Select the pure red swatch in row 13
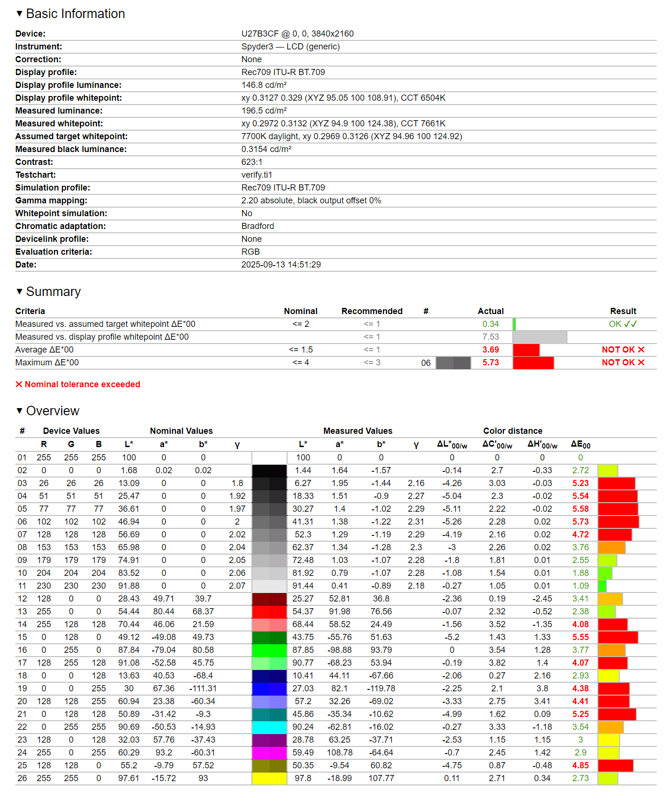Screen dimensions: 672x793 (x=269, y=611)
